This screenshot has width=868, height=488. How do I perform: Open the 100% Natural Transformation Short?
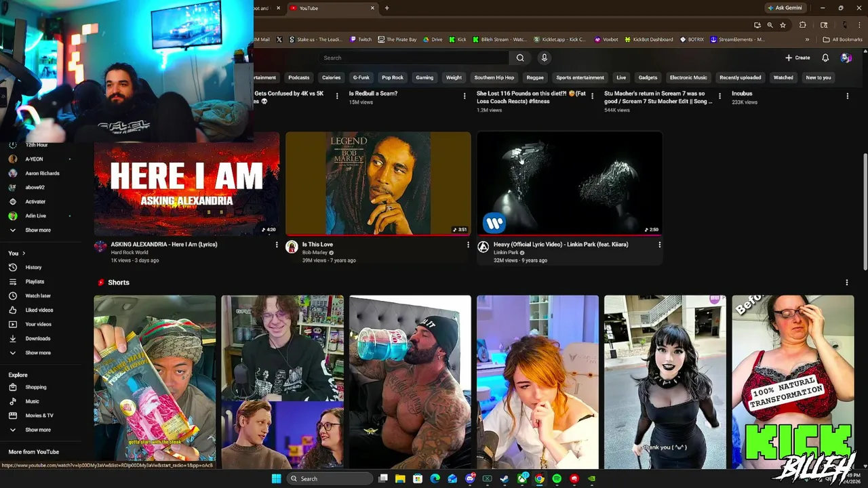[793, 382]
